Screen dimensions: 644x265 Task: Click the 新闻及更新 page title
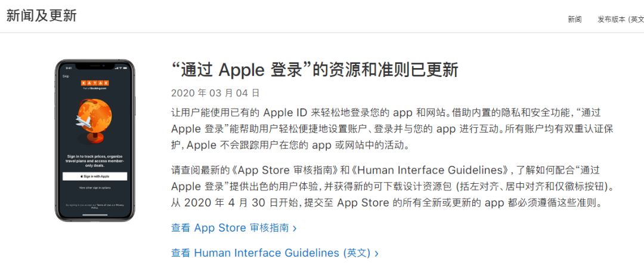[x=42, y=16]
